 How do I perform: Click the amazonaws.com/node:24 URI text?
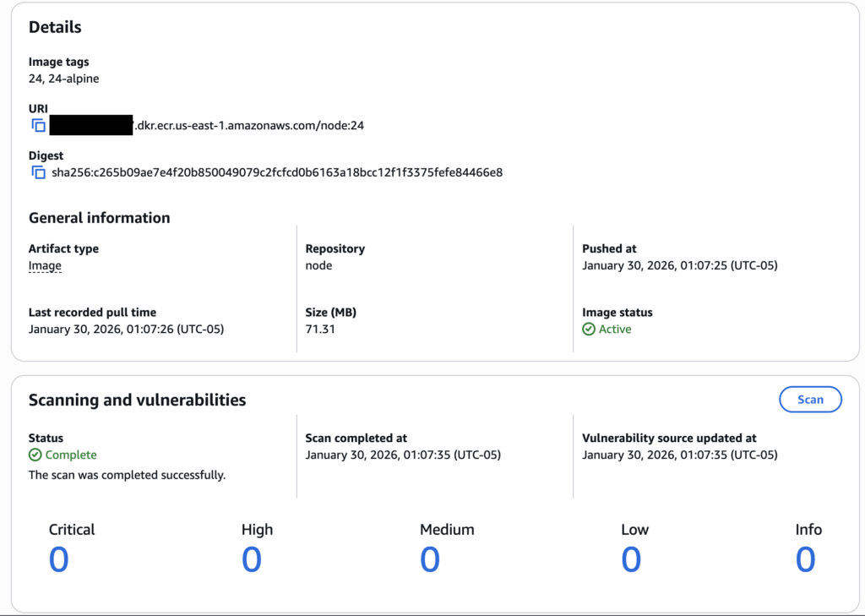(x=250, y=126)
